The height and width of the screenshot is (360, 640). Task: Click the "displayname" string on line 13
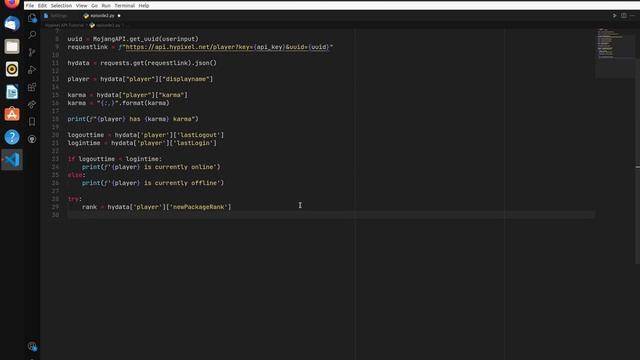(186, 79)
